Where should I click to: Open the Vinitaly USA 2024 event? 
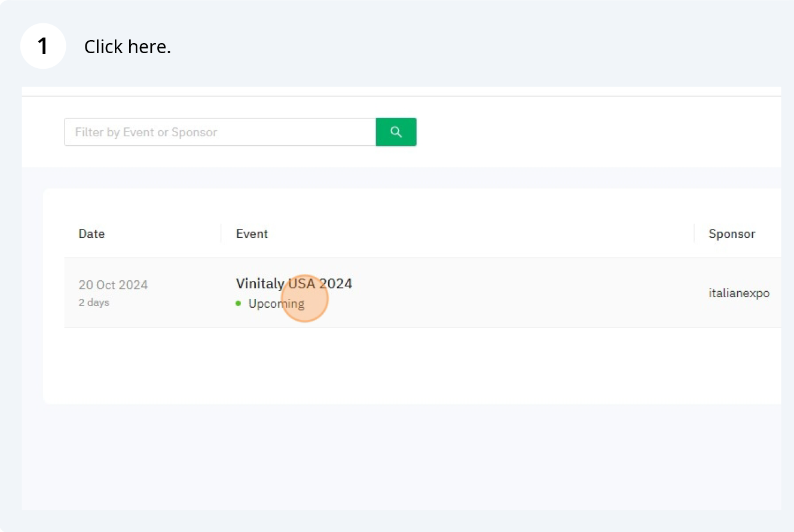click(x=294, y=283)
